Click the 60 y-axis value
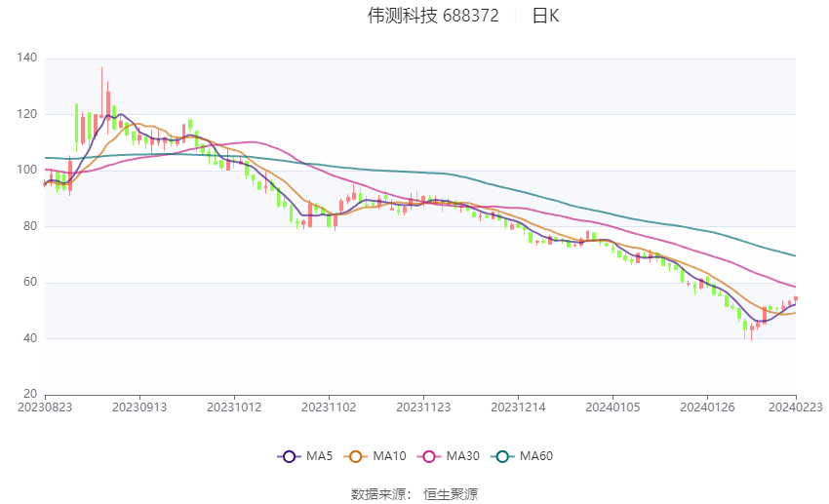Viewport: 829px width, 504px height. pyautogui.click(x=30, y=282)
